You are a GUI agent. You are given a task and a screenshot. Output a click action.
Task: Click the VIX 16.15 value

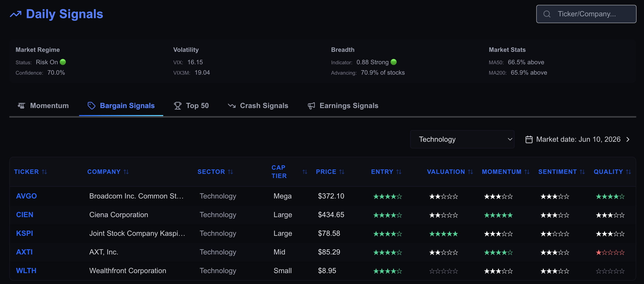tap(195, 62)
